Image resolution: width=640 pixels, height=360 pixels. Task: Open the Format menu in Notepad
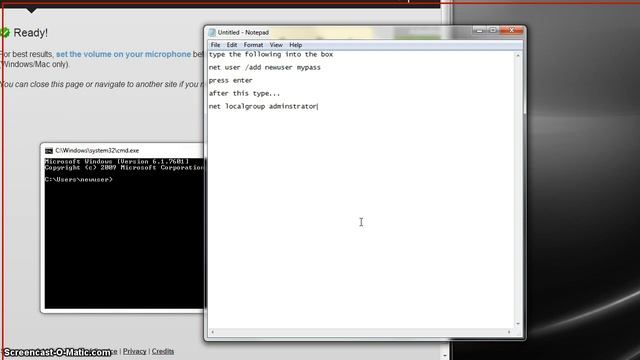253,45
